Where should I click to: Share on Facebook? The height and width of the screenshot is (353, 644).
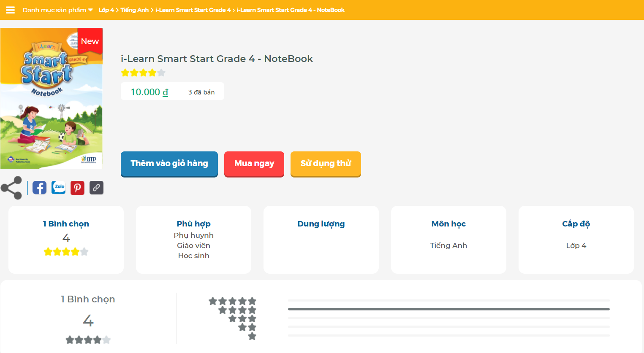[39, 188]
